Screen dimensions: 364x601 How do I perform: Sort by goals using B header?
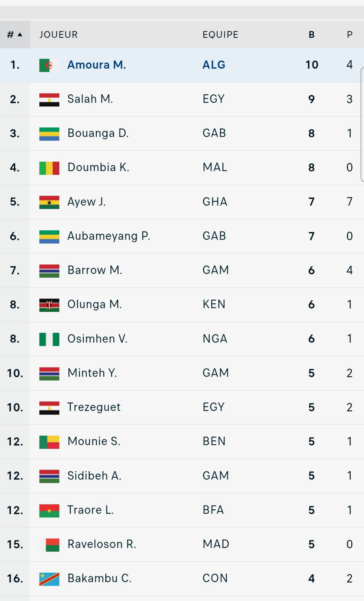click(311, 35)
